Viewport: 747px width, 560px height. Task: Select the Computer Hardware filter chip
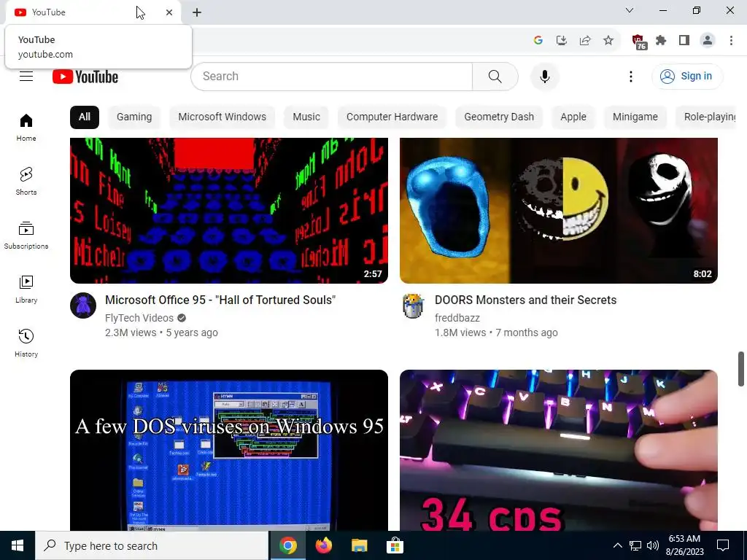coord(392,117)
